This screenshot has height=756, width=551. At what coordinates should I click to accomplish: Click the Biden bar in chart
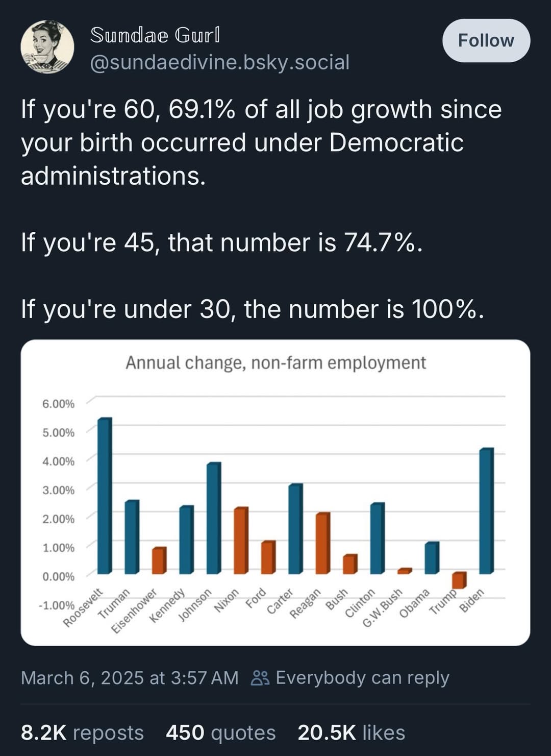tap(486, 510)
